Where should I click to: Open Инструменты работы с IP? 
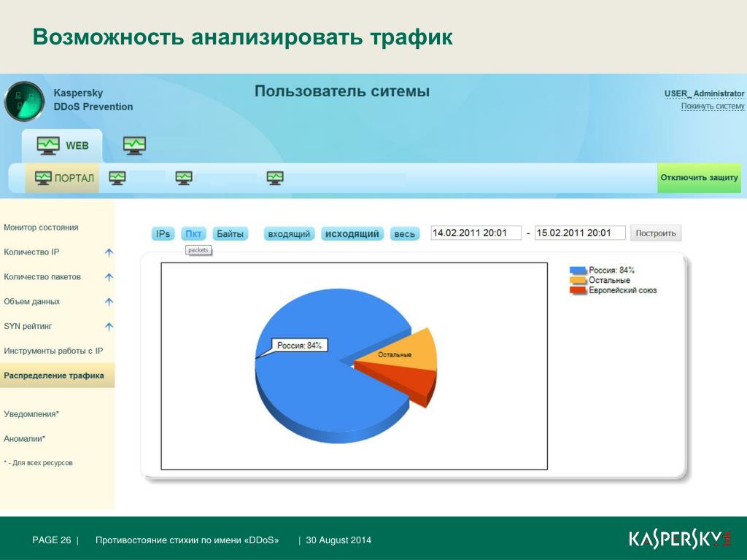click(53, 351)
